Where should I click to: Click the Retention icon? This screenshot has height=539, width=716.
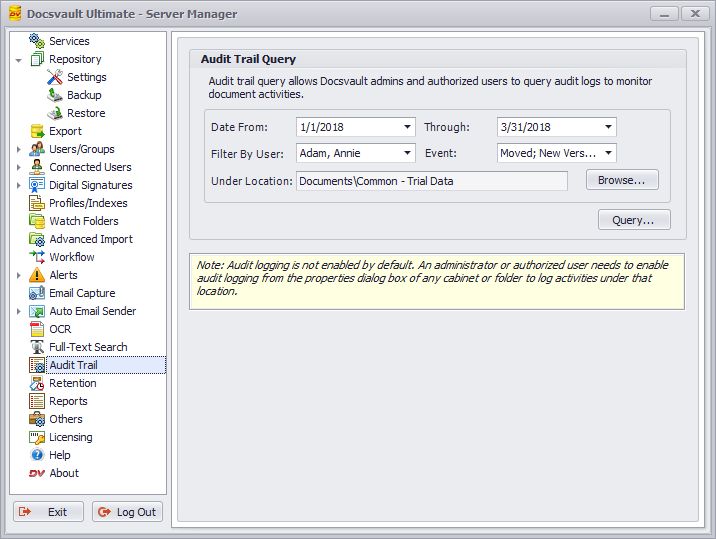[37, 383]
